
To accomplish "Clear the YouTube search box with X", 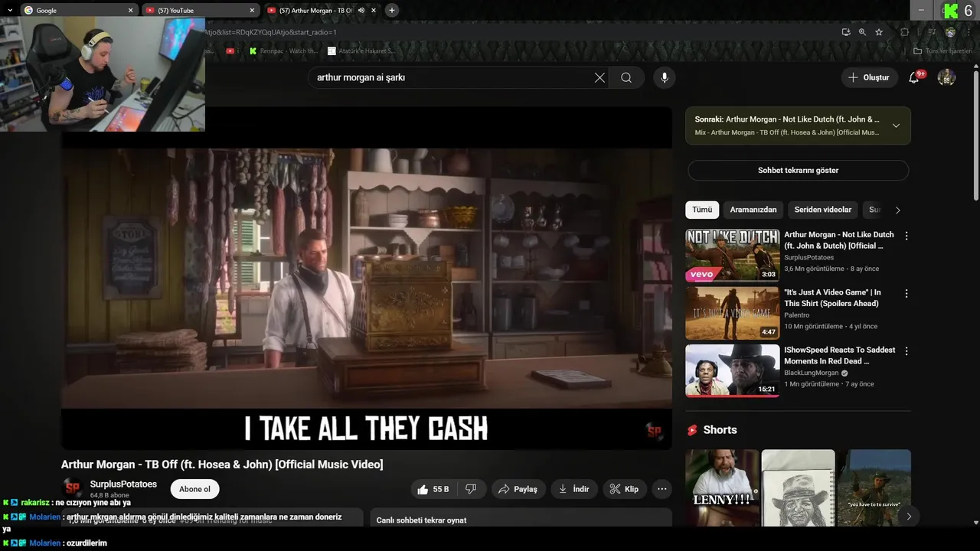I will pyautogui.click(x=599, y=77).
